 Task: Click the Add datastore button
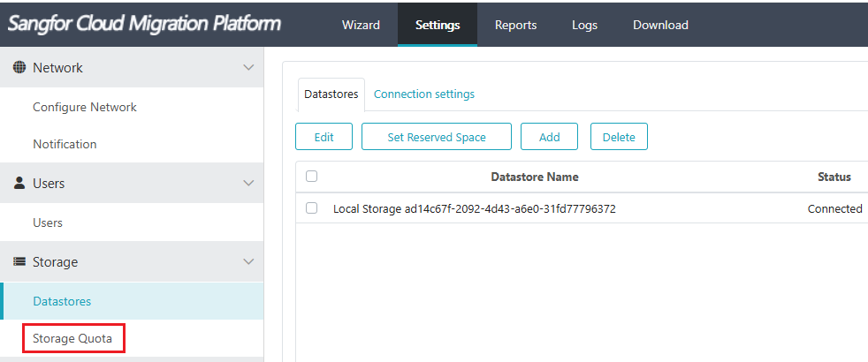point(550,137)
